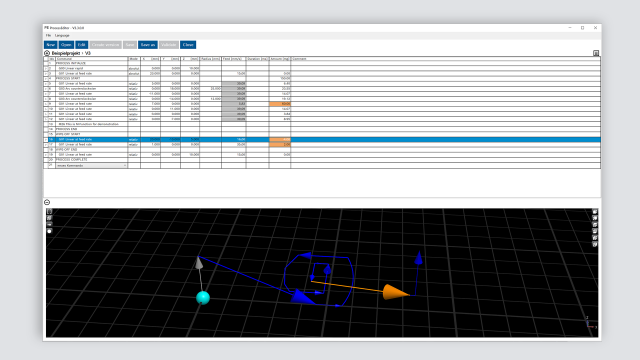The image size is (640, 360).
Task: Click the Amount [mg] column header
Action: point(280,59)
